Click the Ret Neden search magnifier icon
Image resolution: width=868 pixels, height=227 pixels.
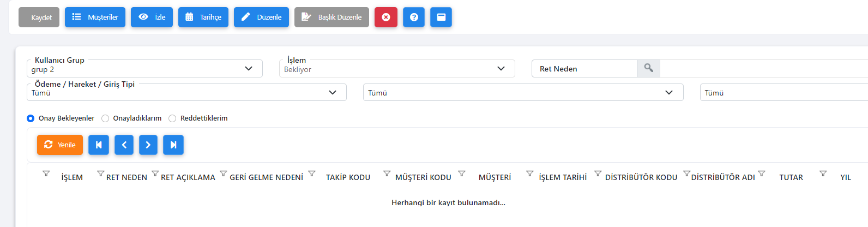[648, 68]
